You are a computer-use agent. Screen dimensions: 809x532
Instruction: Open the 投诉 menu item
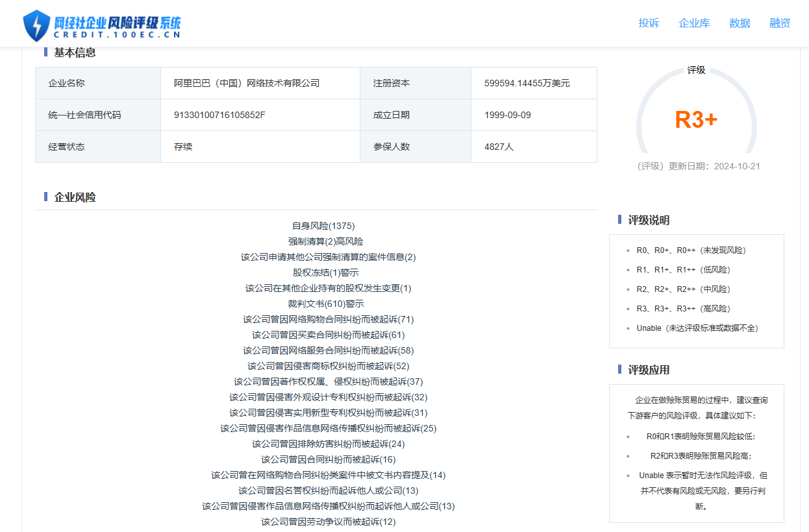(648, 23)
